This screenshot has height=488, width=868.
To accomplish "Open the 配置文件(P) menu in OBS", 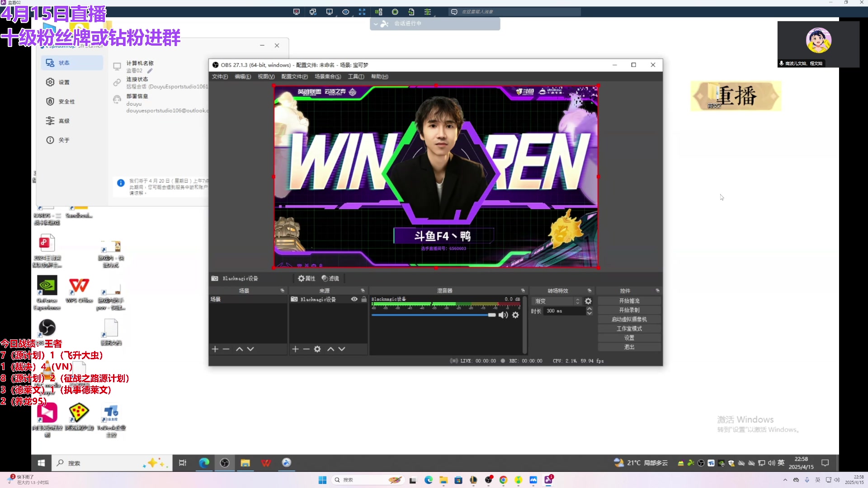I will coord(295,76).
